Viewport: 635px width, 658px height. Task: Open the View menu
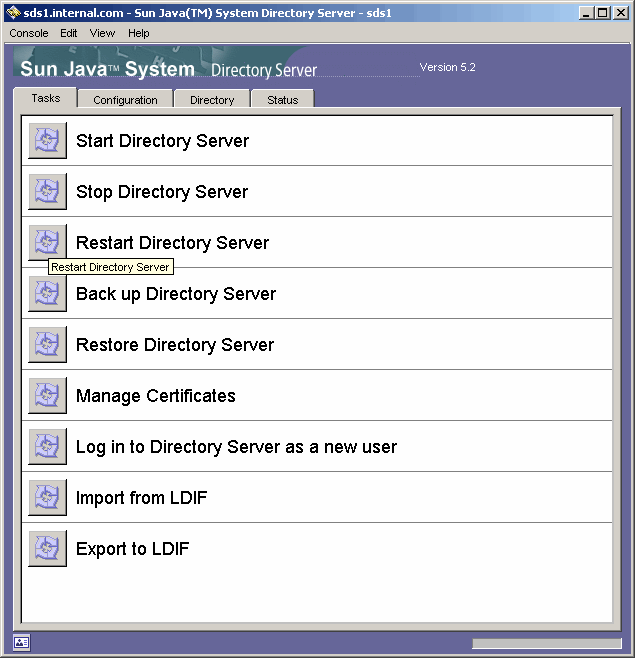(102, 33)
